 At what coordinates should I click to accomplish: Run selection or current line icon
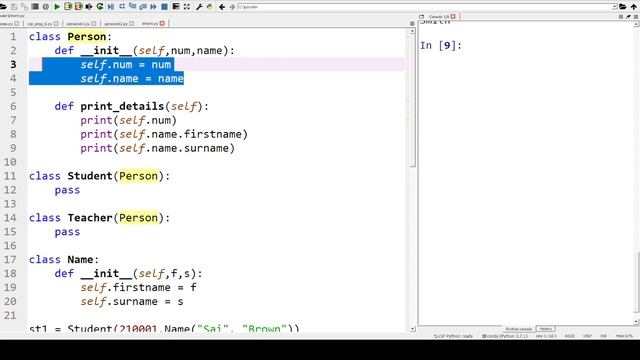coord(89,7)
